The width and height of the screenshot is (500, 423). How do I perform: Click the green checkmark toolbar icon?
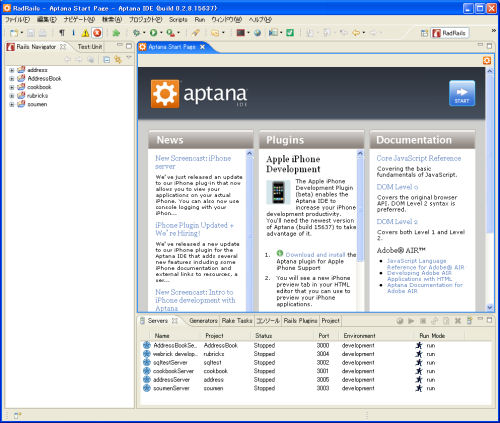click(x=290, y=33)
